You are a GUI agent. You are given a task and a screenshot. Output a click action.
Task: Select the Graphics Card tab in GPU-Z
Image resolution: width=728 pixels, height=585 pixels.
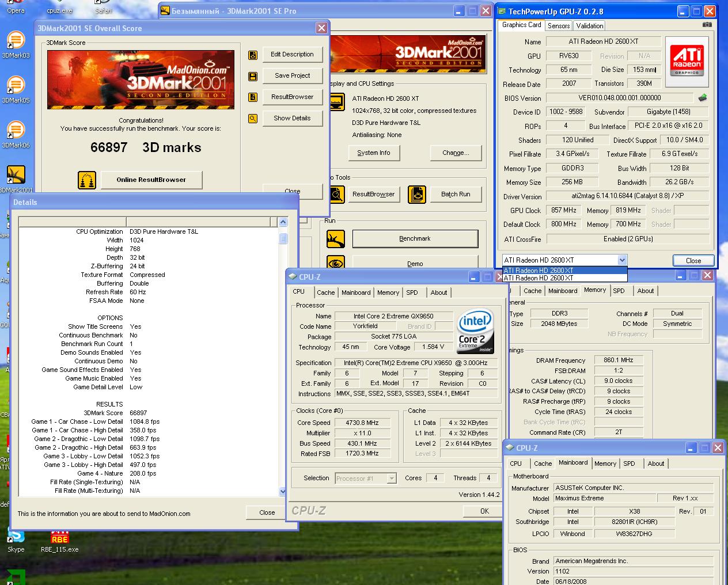tap(521, 25)
